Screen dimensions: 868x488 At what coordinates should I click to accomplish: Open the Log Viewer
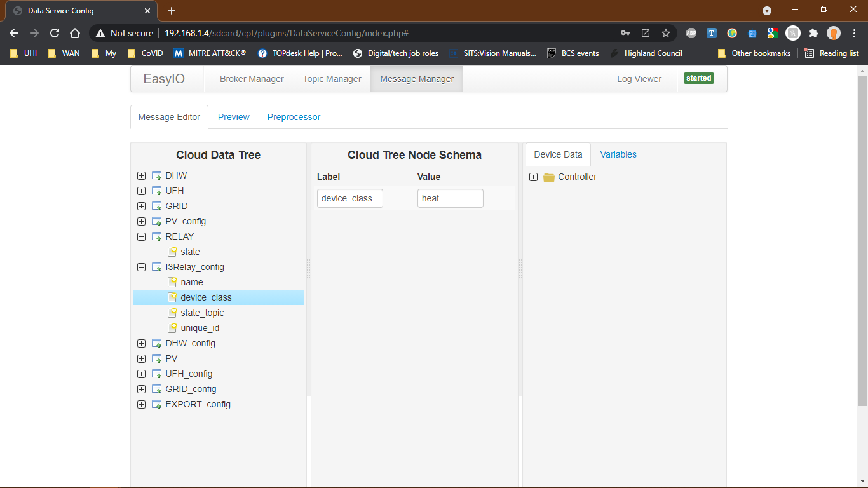(x=639, y=78)
